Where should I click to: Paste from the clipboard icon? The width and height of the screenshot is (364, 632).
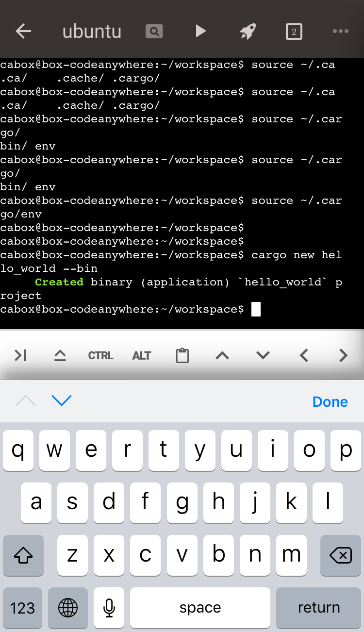tap(182, 355)
